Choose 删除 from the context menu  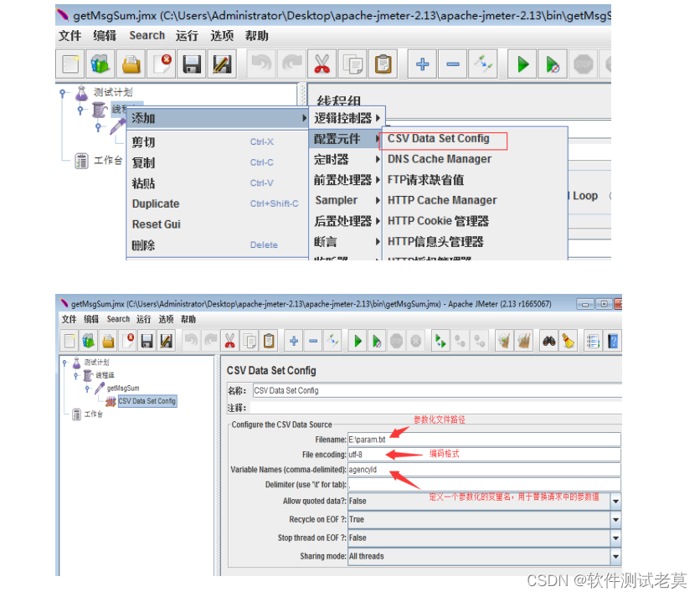point(218,244)
